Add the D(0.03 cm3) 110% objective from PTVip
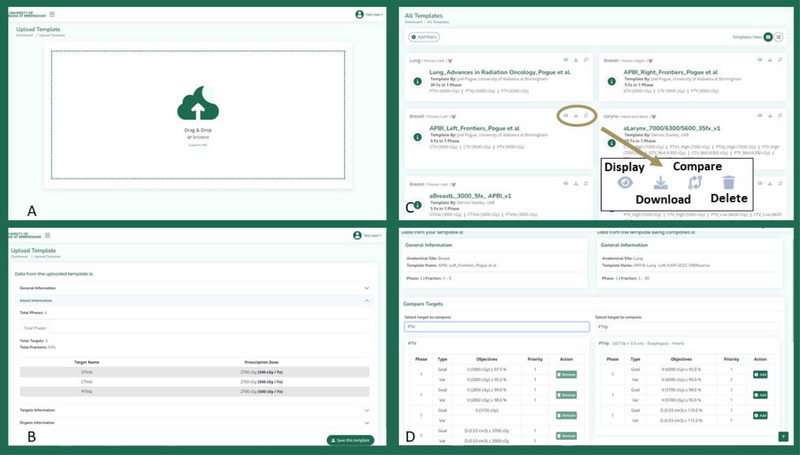Screen dimensions: 800x455 click(760, 415)
